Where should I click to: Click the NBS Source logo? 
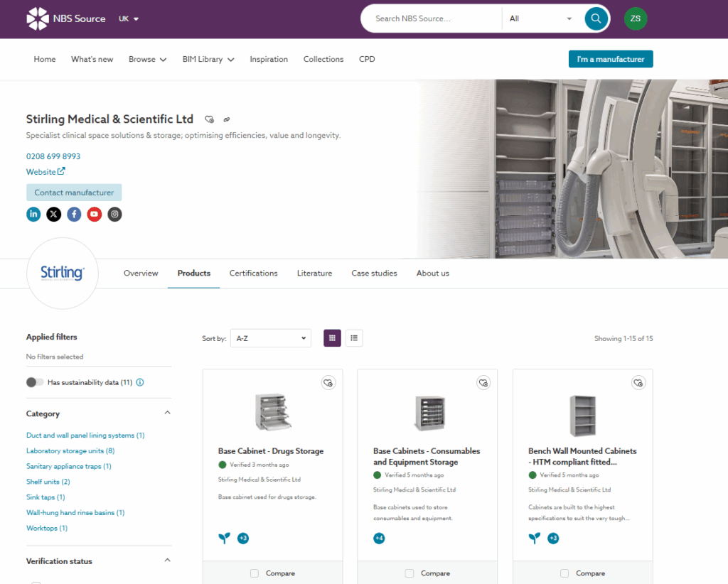66,18
